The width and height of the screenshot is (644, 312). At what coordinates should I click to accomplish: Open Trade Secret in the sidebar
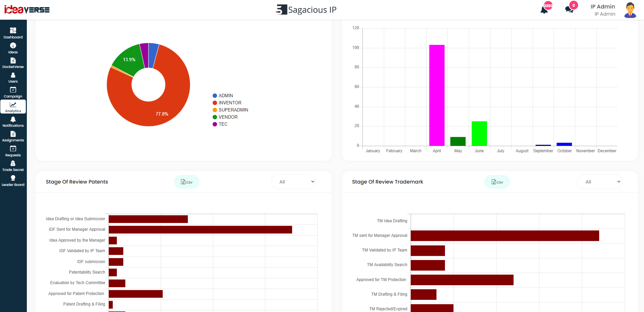pyautogui.click(x=13, y=166)
